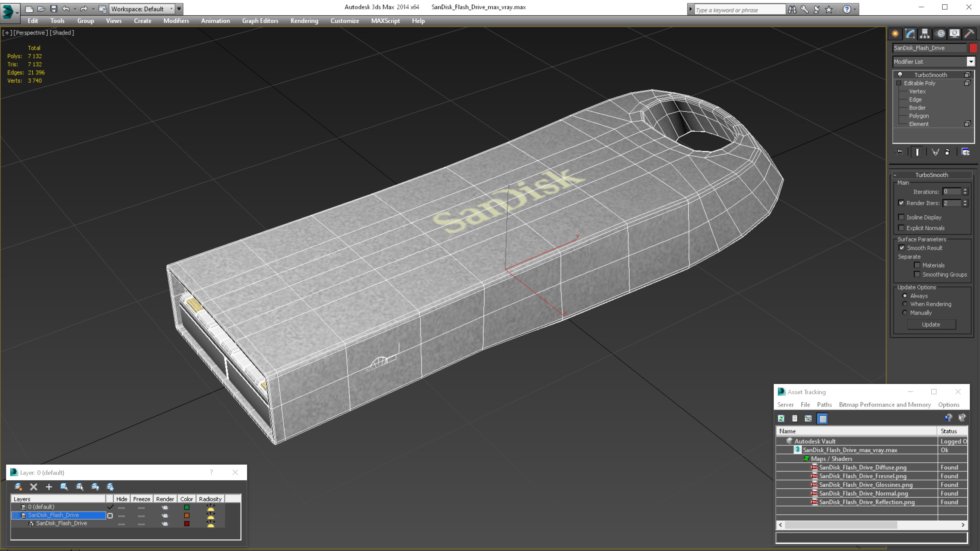Toggle Smooth Result checkbox

point(902,248)
